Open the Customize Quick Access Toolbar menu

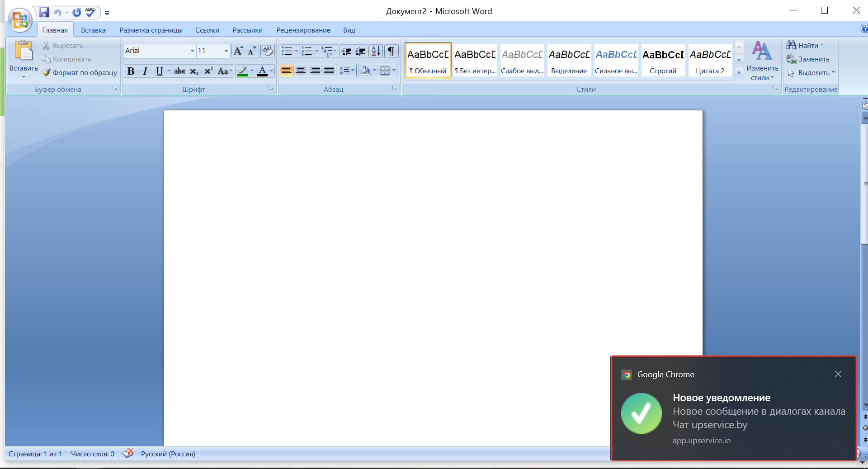[x=107, y=13]
